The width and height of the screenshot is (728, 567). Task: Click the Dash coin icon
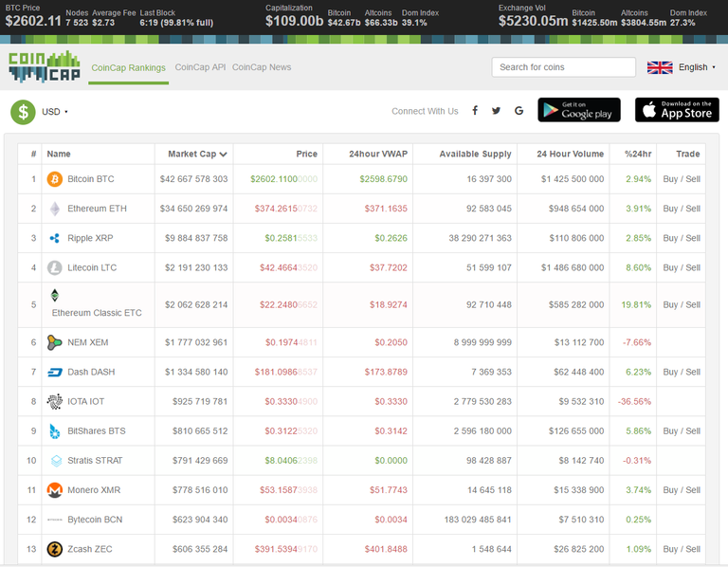[x=55, y=372]
